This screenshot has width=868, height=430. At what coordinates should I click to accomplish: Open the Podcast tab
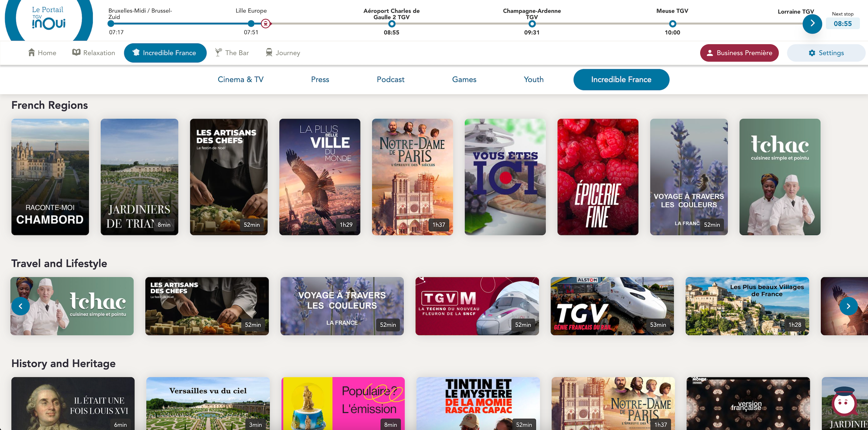pyautogui.click(x=391, y=80)
